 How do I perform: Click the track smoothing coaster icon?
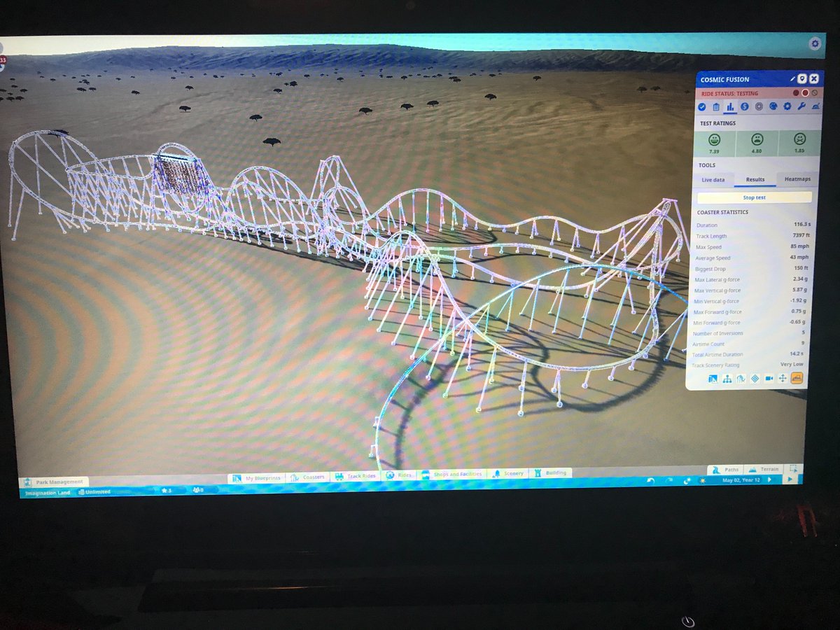coord(741,379)
